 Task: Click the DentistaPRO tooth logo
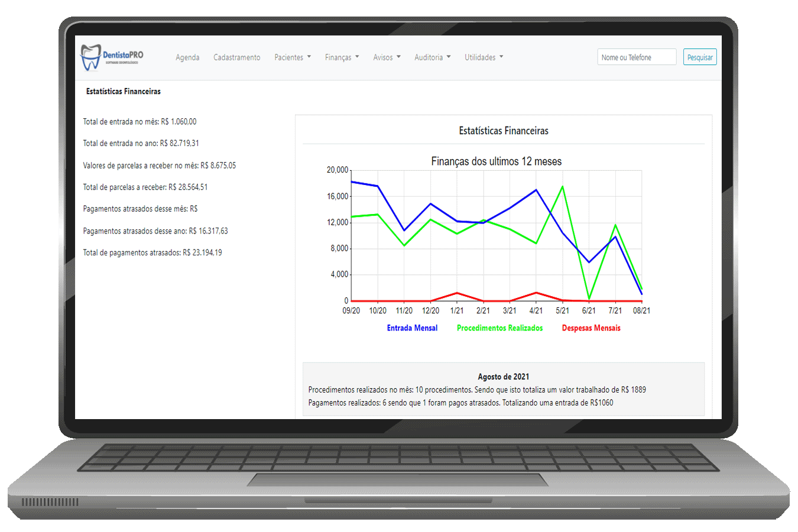(91, 58)
